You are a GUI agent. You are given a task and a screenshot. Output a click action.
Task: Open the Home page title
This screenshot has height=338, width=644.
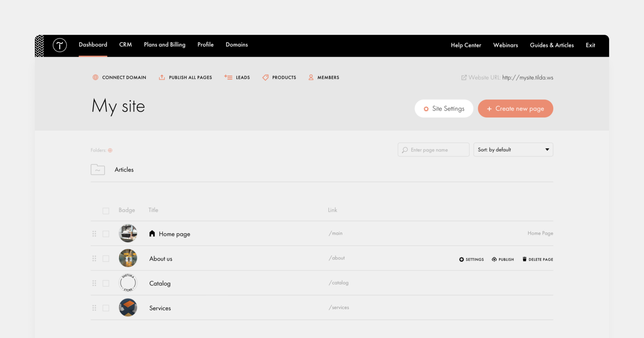(174, 234)
